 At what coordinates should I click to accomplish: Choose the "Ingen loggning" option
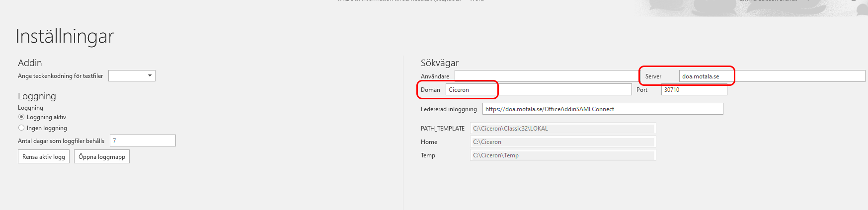click(21, 128)
